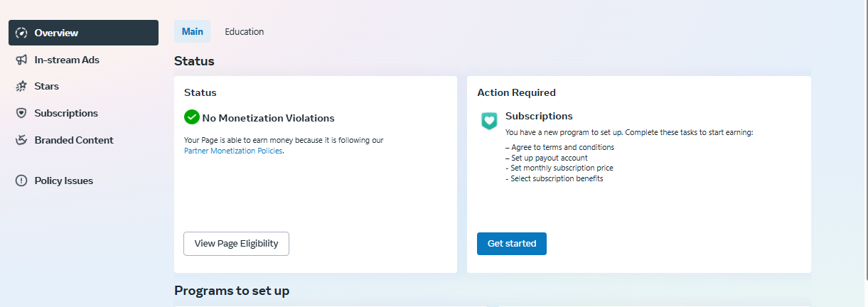Navigate to Branded Content in sidebar
Screen dimensions: 868x307
[83, 140]
